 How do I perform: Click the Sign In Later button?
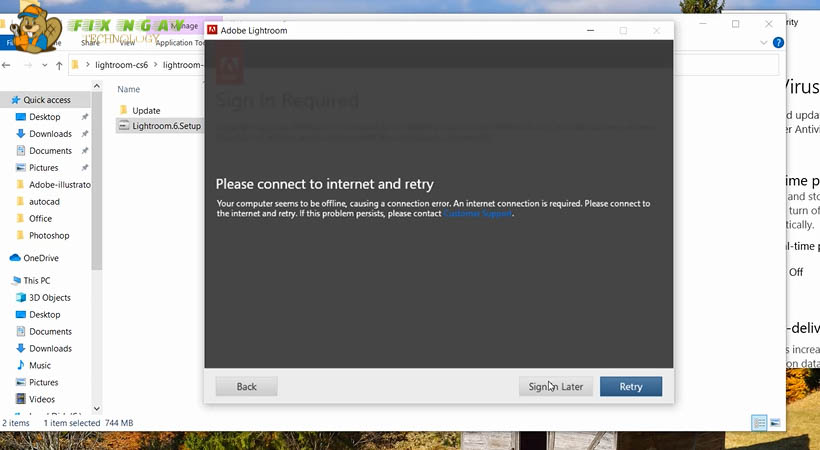point(556,386)
